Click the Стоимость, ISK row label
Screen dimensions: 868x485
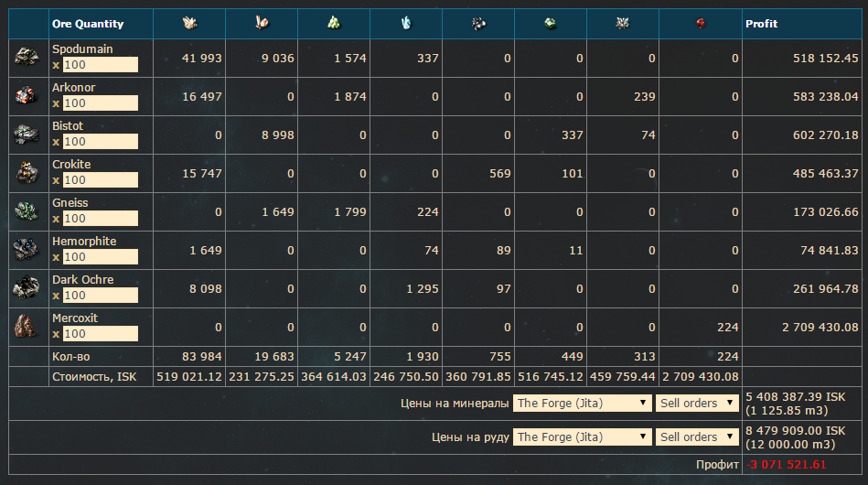point(94,377)
